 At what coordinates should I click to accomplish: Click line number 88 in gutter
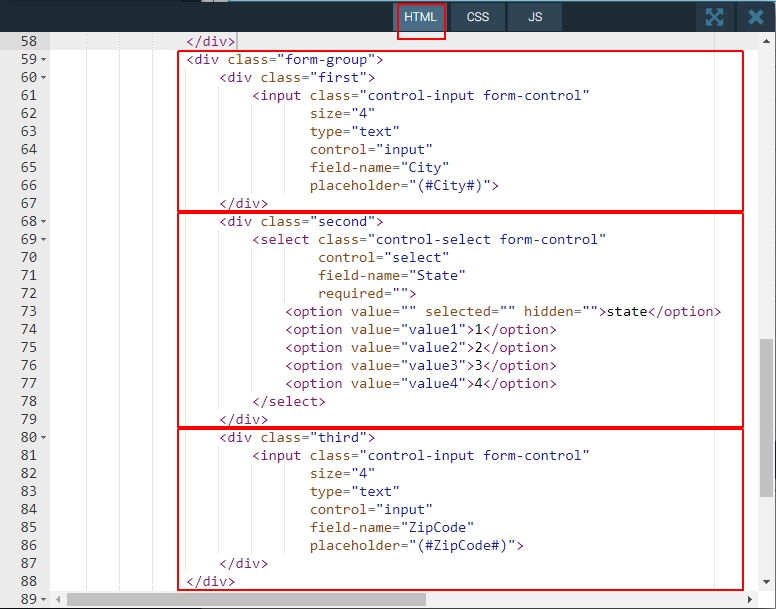[x=29, y=581]
